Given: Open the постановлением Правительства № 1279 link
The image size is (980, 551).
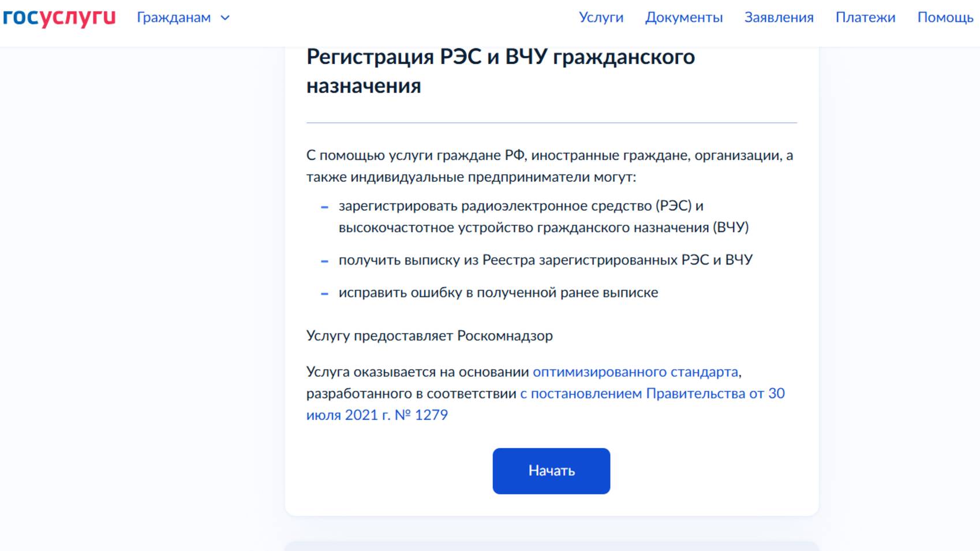Looking at the screenshot, I should pyautogui.click(x=545, y=404).
